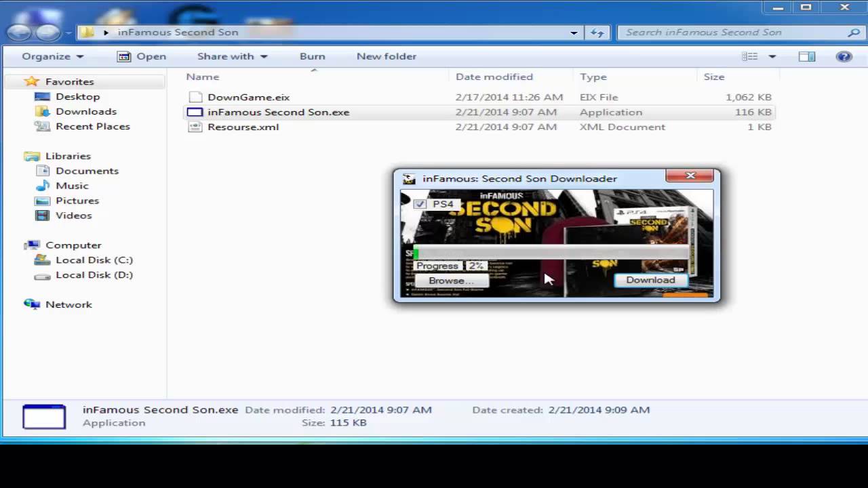868x488 pixels.
Task: Expand the address bar history dropdown
Action: [574, 33]
